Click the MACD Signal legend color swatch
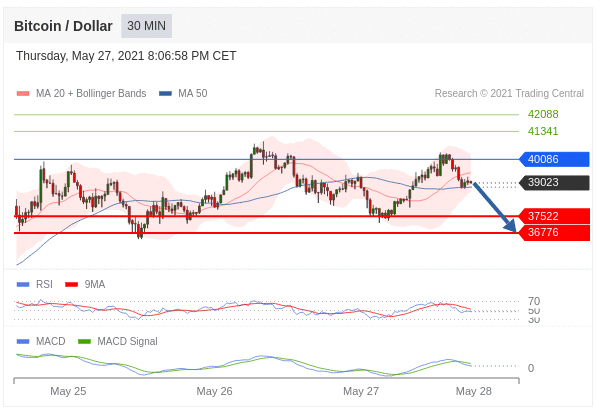The image size is (597, 412). (x=84, y=341)
